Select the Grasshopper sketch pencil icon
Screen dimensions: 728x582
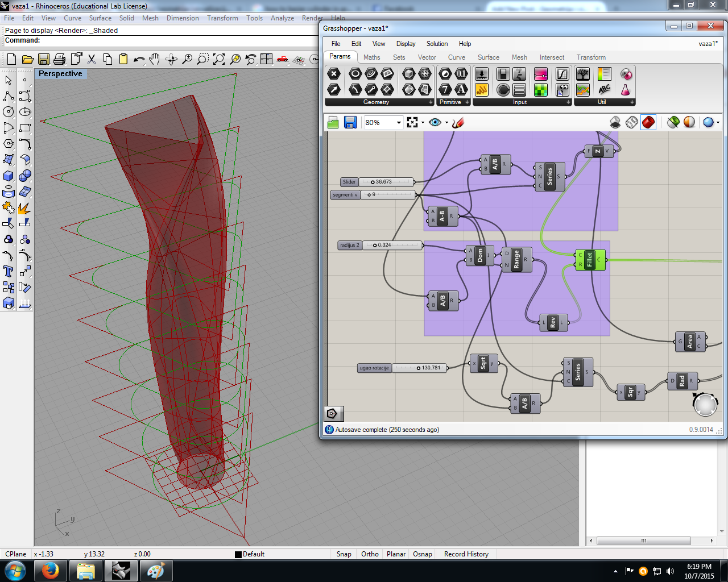click(x=458, y=122)
